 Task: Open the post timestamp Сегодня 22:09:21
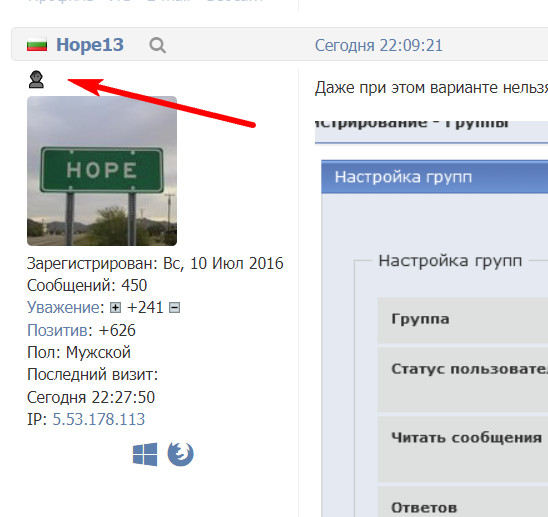point(378,46)
